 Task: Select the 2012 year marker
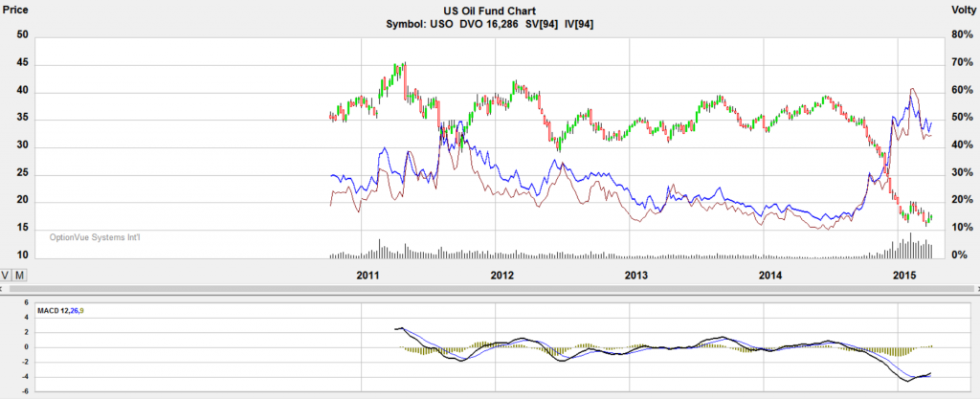click(x=502, y=276)
